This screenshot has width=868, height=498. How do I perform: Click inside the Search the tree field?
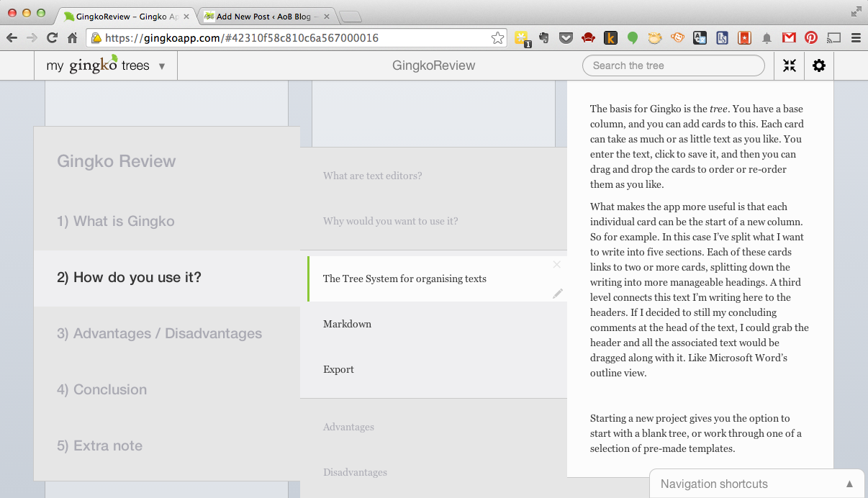tap(673, 65)
